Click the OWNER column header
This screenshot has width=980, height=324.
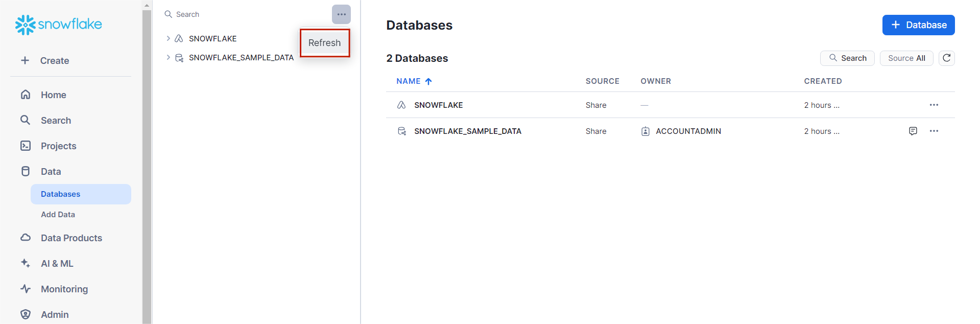(x=656, y=81)
